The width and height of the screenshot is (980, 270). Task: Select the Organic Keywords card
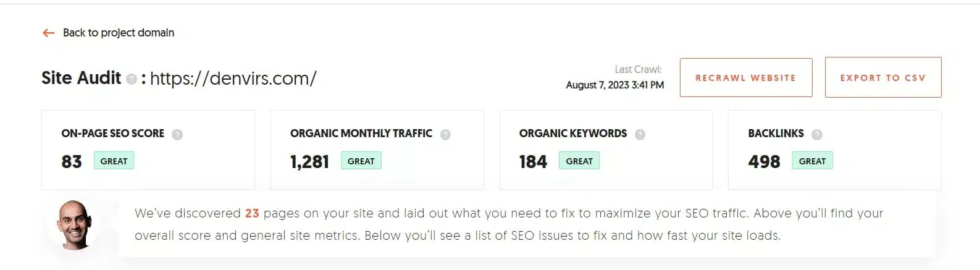pos(606,150)
